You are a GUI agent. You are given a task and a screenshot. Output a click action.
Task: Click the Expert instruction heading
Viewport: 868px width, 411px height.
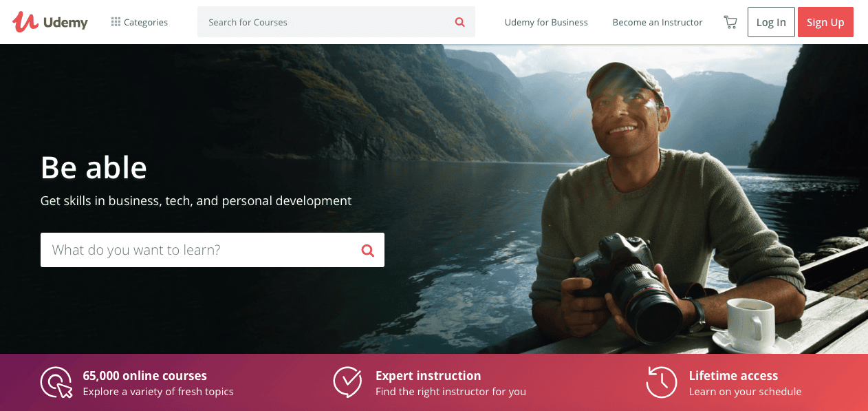pos(428,376)
